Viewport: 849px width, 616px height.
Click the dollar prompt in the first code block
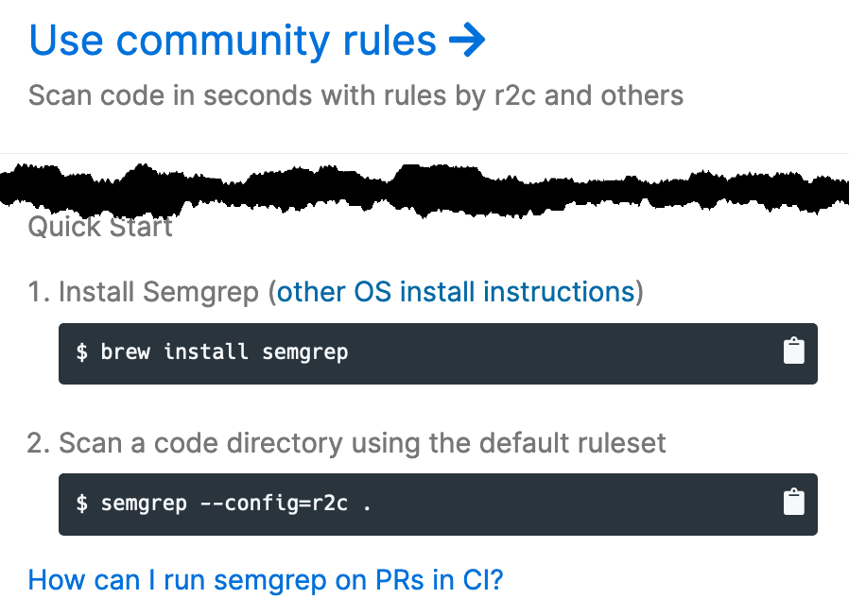point(80,352)
